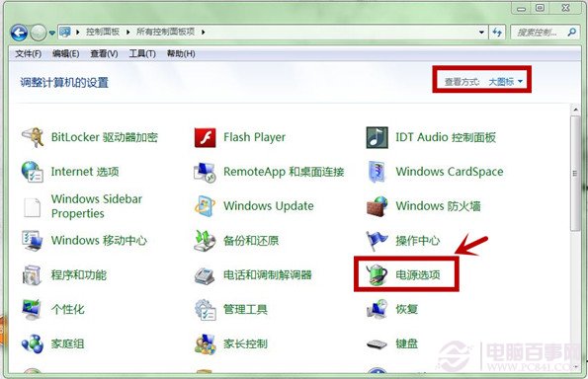Expand the arrow after 所有控制面板项 breadcrumb
Screen dimensions: 588x379
coord(203,33)
